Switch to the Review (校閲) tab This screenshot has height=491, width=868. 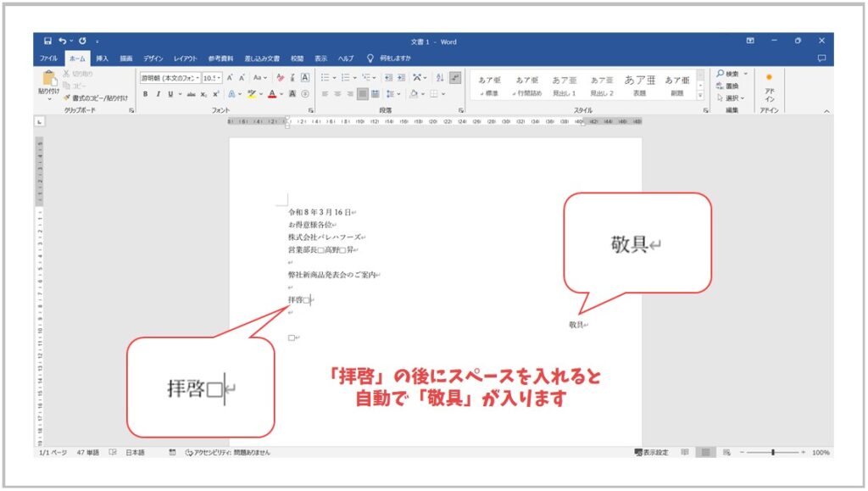[298, 59]
